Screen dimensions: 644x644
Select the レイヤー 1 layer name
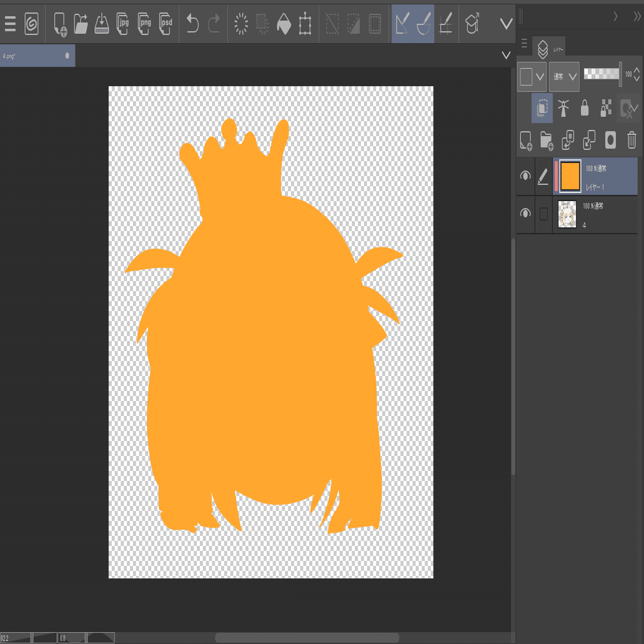594,187
